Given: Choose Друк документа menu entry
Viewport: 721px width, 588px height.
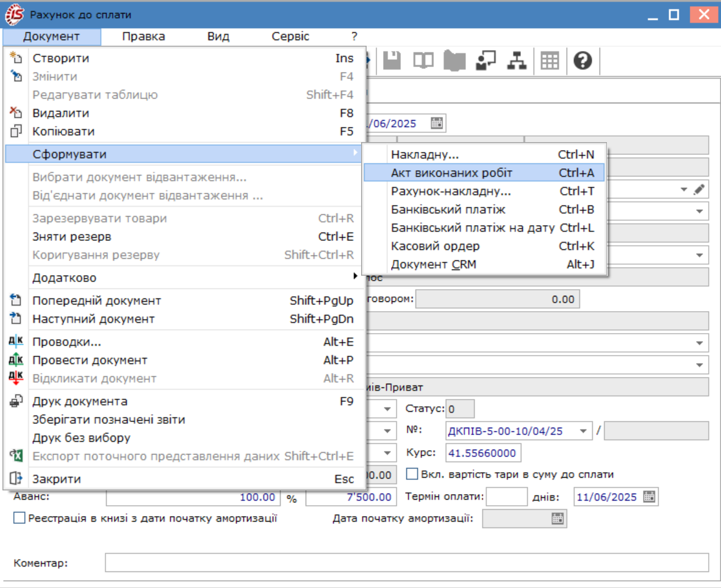Looking at the screenshot, I should click(184, 401).
